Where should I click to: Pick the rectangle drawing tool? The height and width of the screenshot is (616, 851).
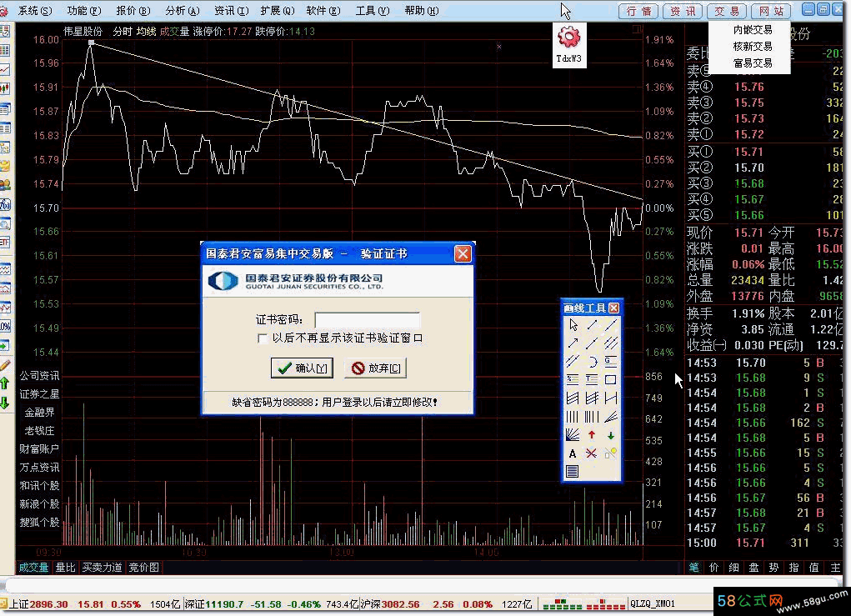(x=611, y=380)
